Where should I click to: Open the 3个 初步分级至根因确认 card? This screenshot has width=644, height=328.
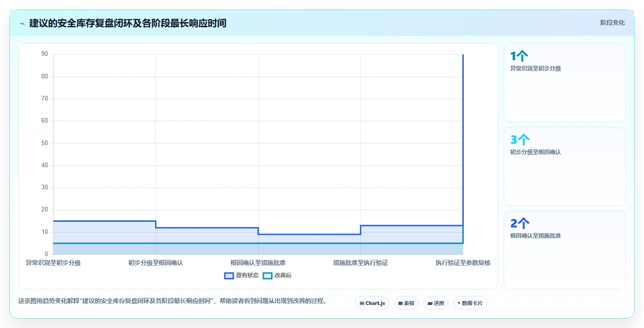pos(564,166)
